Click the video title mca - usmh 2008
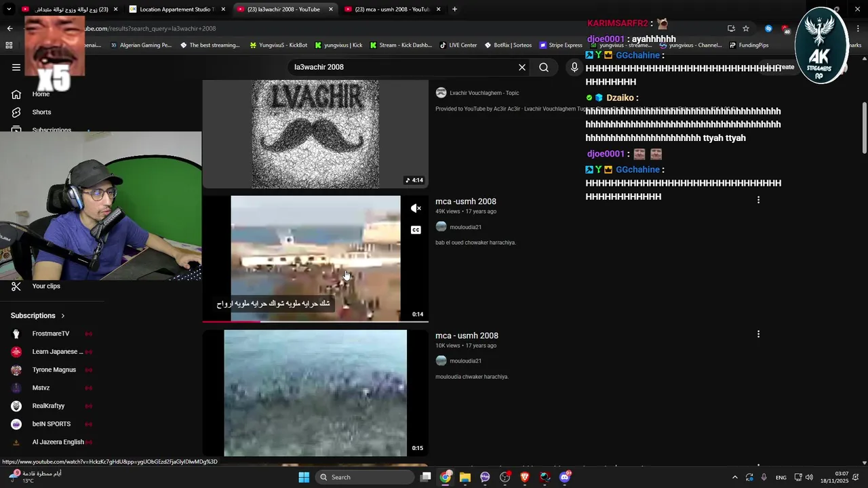Screen dimensions: 868x488 point(467,335)
